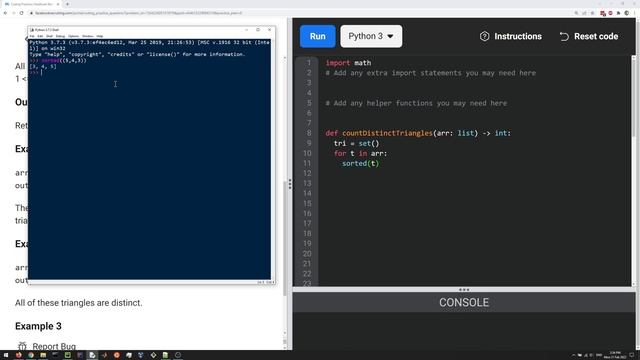
Task: Click the question mark icon next to Instructions
Action: point(484,36)
